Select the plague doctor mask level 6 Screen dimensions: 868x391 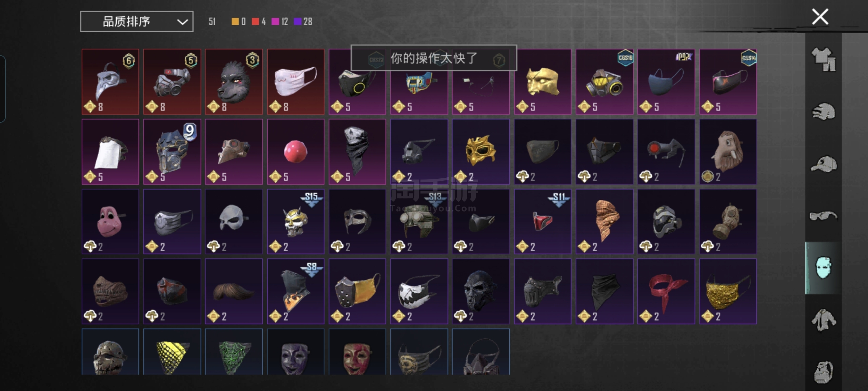tap(110, 82)
